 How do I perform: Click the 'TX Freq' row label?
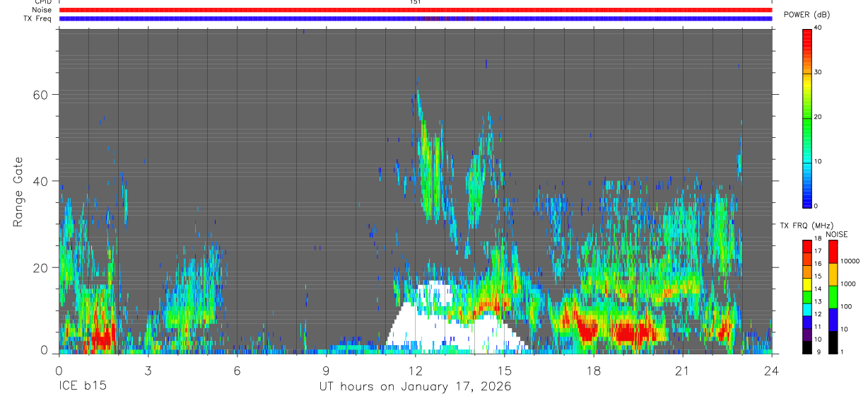[37, 19]
